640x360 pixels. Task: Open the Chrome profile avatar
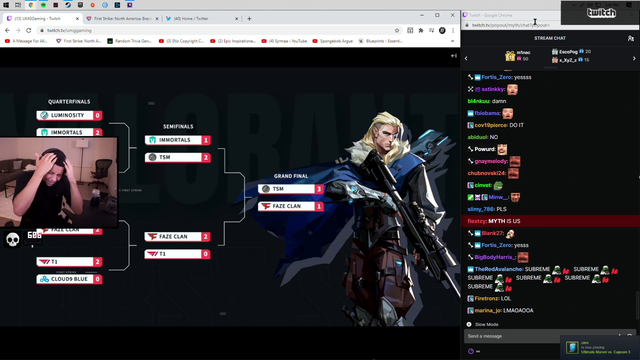442,31
